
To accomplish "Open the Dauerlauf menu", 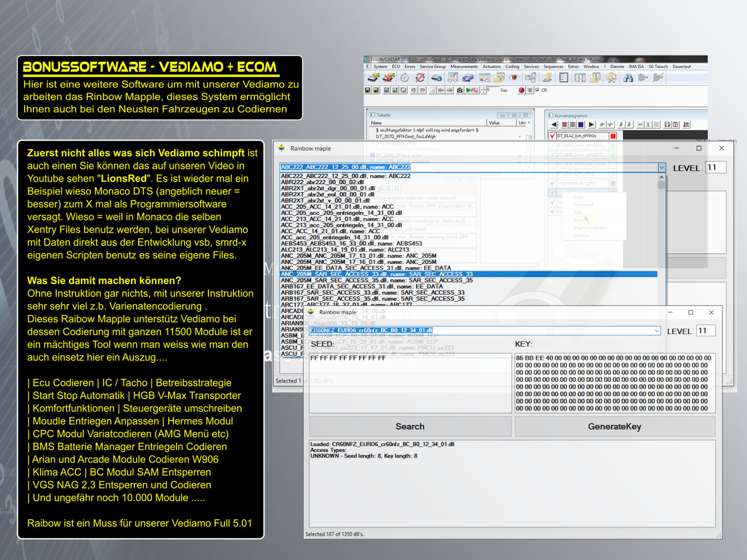I will point(682,66).
